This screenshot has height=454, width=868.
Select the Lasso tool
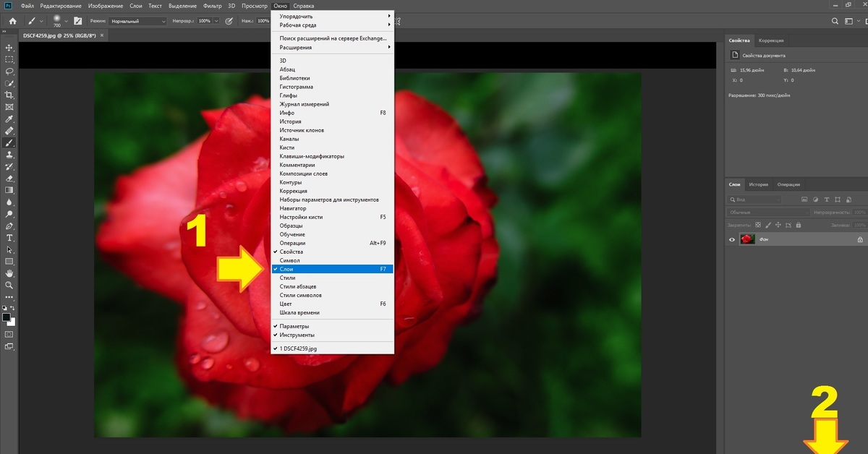pyautogui.click(x=9, y=72)
